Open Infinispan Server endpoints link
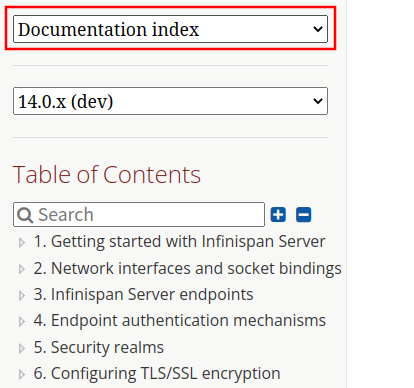 pyautogui.click(x=144, y=295)
